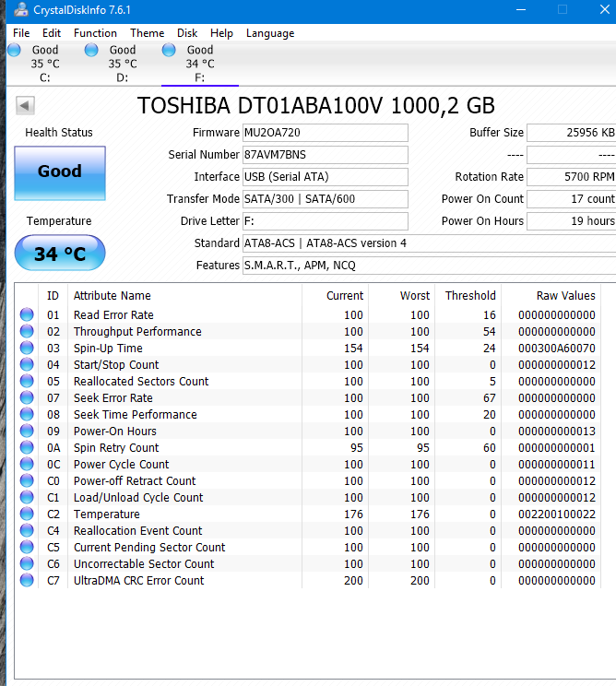Click status orb of Reallocation Event Count row
Image resolution: width=616 pixels, height=686 pixels.
[27, 531]
